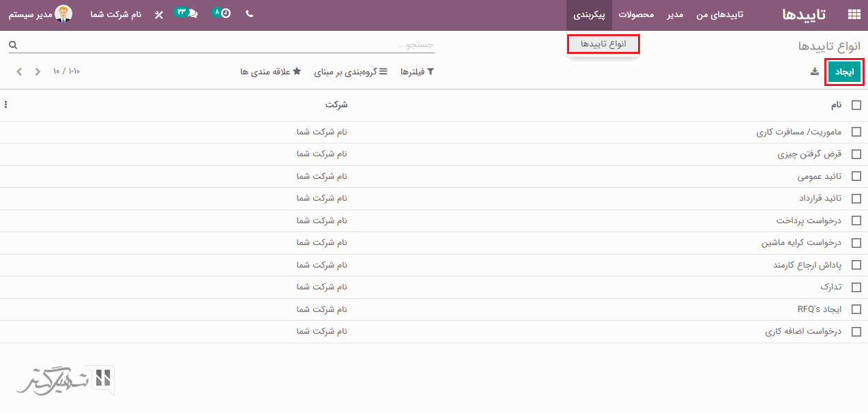Select انواع تاییدها from the dropdown menu
Image resolution: width=868 pixels, height=413 pixels.
[603, 44]
